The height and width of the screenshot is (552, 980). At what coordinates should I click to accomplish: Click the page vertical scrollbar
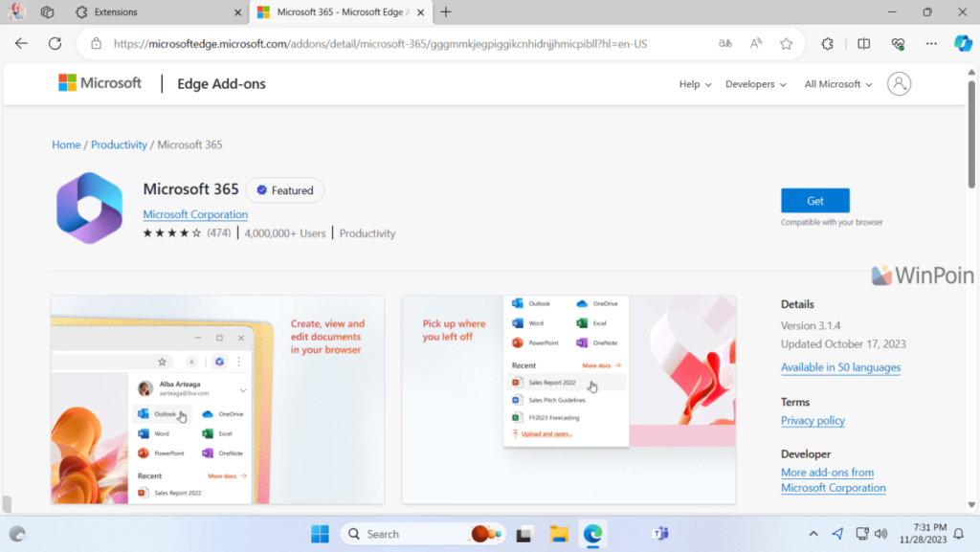pos(971,134)
